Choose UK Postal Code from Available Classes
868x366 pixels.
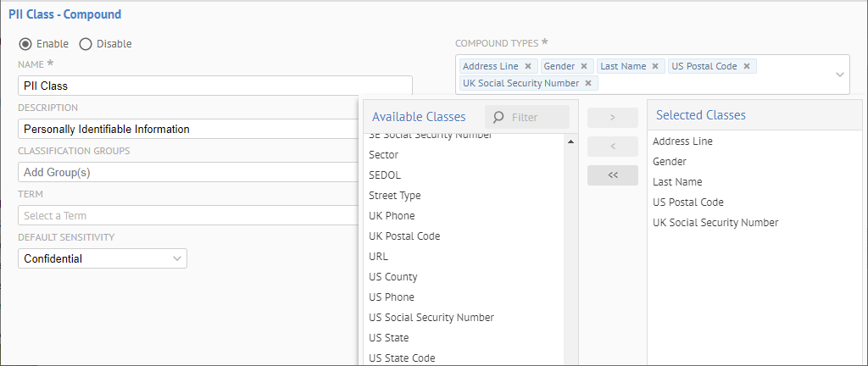click(x=404, y=236)
